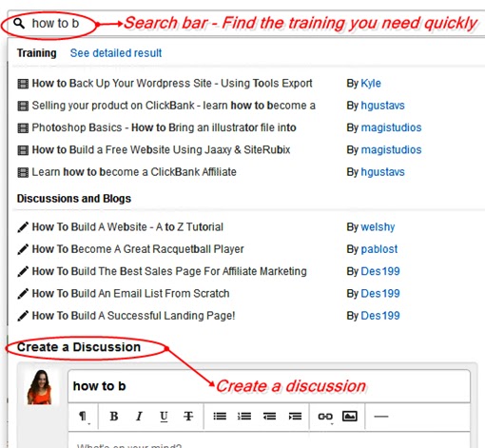
Task: Click the pencil icon beside 'How To Build A Website'
Action: tap(23, 227)
